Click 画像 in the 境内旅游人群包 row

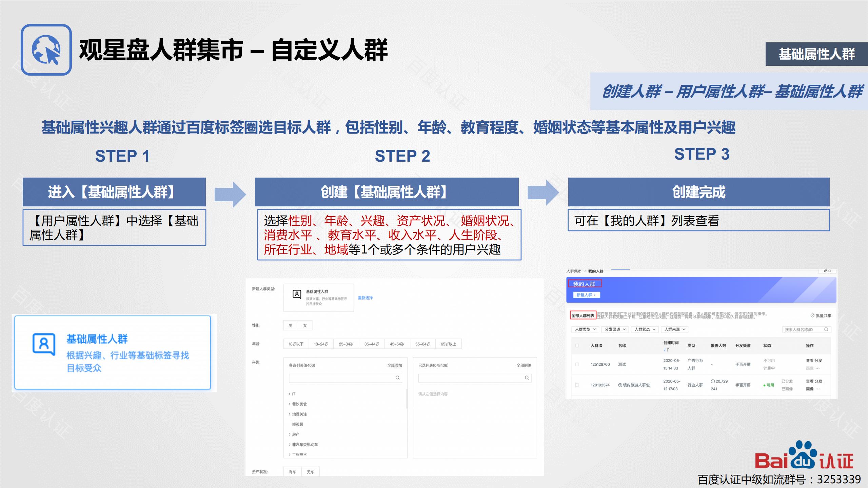(x=810, y=389)
